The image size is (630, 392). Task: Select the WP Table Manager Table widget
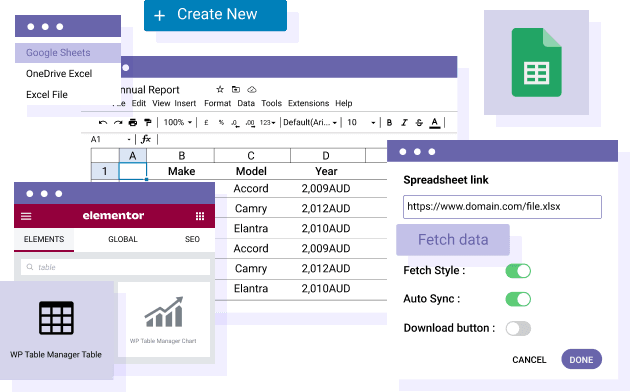(56, 330)
